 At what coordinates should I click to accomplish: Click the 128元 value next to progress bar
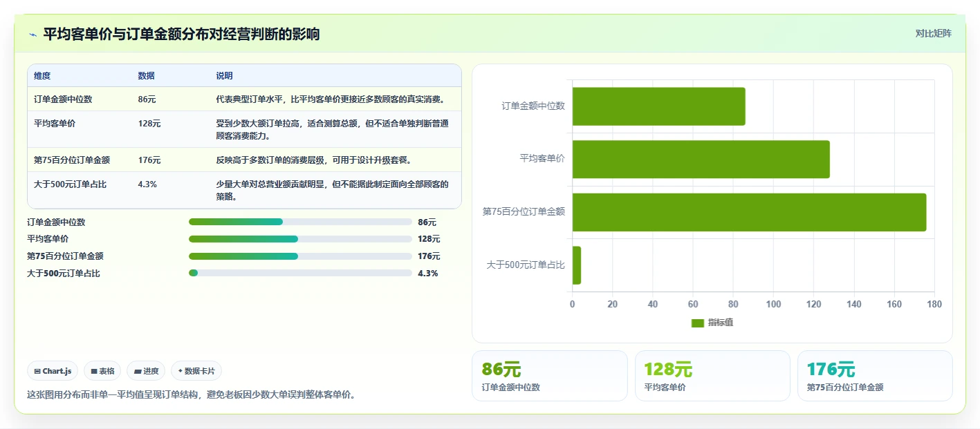(429, 239)
